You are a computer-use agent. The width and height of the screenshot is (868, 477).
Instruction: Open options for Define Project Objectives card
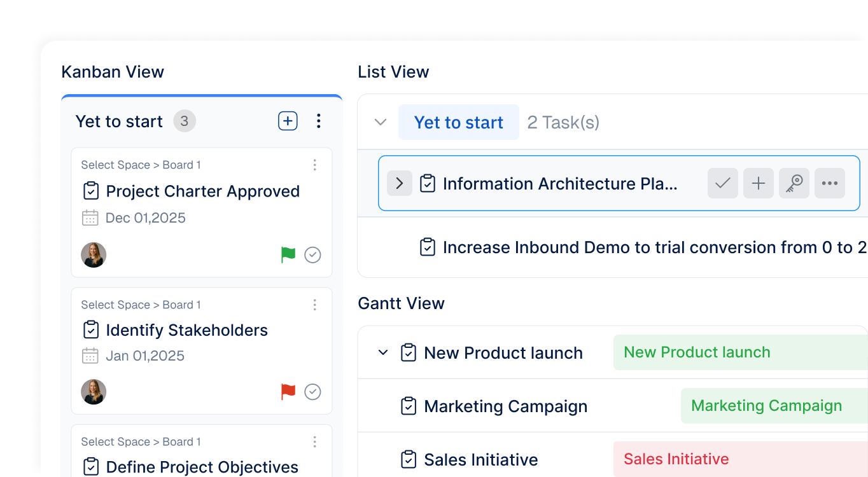coord(314,442)
